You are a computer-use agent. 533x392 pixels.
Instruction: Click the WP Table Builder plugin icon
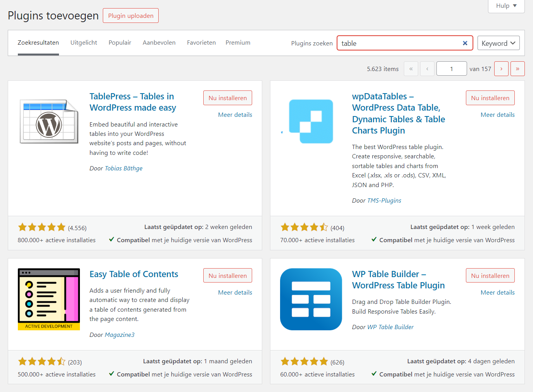coord(311,299)
